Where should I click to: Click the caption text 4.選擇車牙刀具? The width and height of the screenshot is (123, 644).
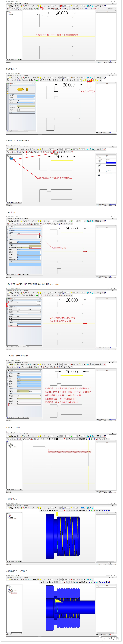click(x=12, y=213)
